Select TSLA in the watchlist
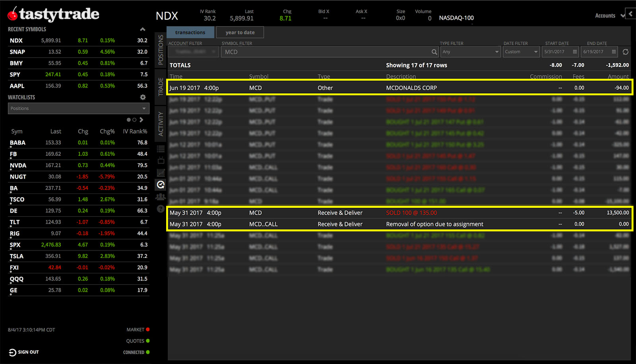Viewport: 636px width, 364px height. click(79, 256)
